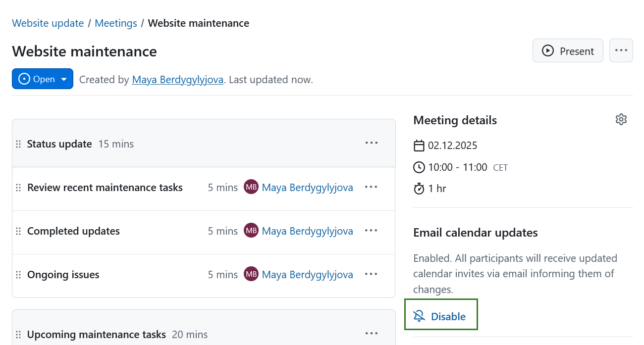The image size is (644, 345).
Task: Open the menu on Upcoming maintenance tasks
Action: (371, 333)
